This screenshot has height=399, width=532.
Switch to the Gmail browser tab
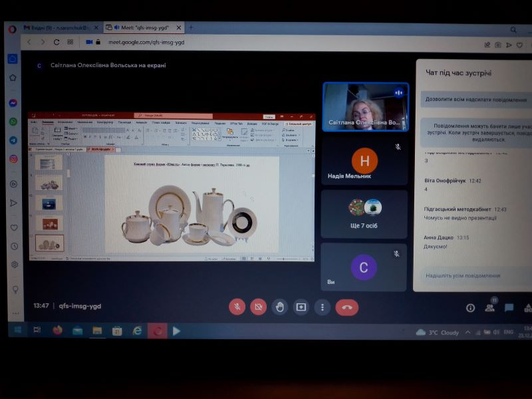coord(57,28)
